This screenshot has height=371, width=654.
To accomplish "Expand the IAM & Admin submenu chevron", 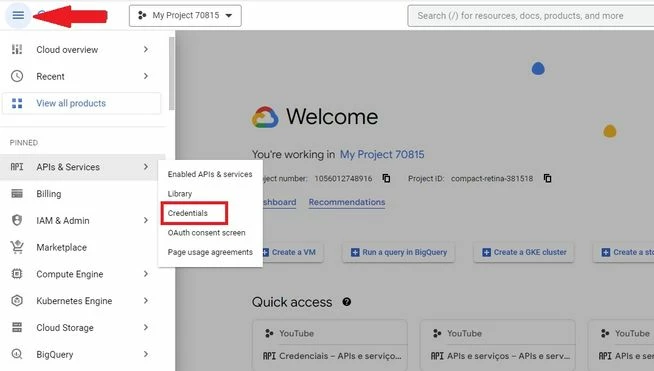I will point(146,220).
